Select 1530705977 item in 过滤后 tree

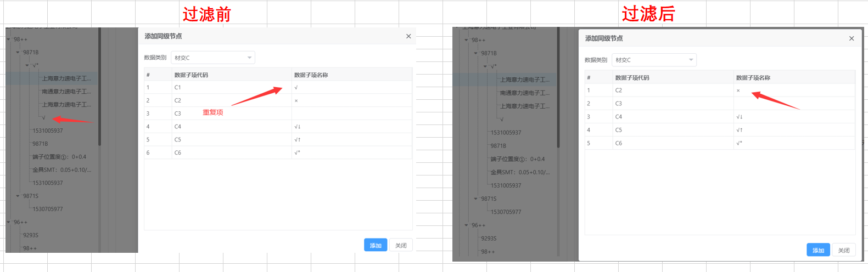[506, 212]
